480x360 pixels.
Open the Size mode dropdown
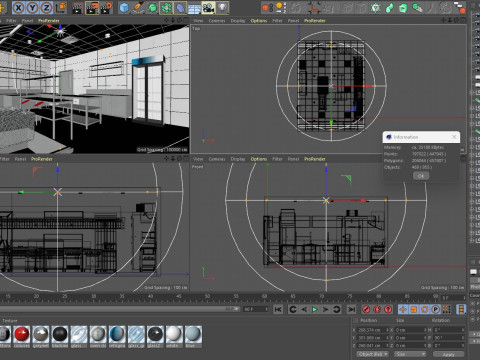point(410,354)
